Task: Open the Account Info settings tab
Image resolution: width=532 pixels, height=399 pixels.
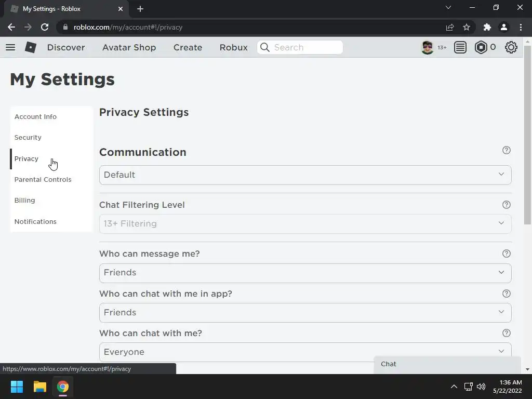Action: pos(51,117)
